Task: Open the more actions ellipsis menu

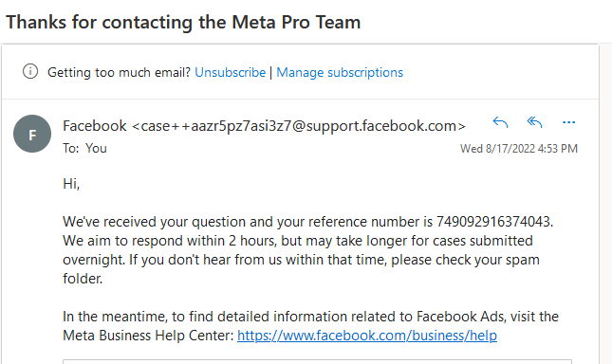Action: click(x=568, y=123)
